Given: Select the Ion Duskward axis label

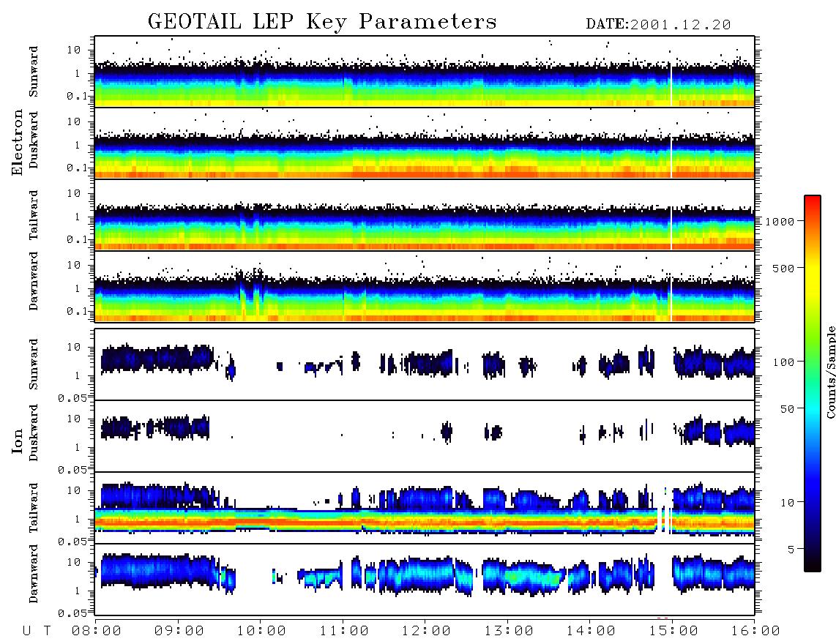Looking at the screenshot, I should [x=34, y=433].
